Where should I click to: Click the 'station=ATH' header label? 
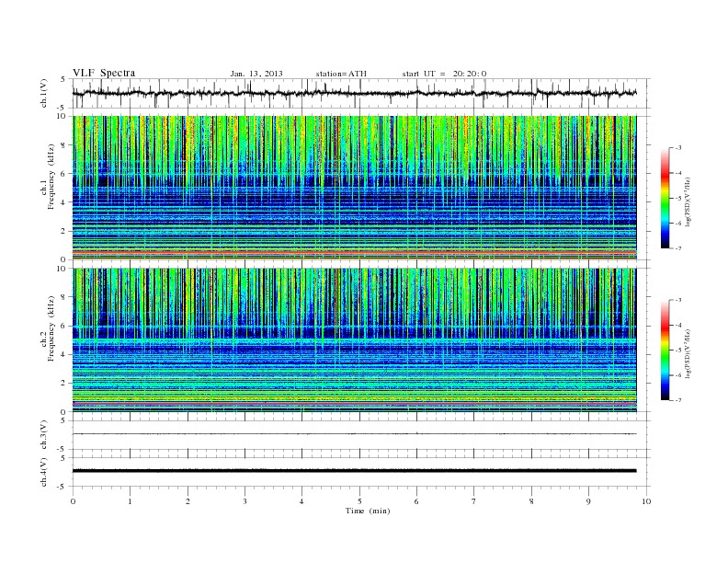341,74
